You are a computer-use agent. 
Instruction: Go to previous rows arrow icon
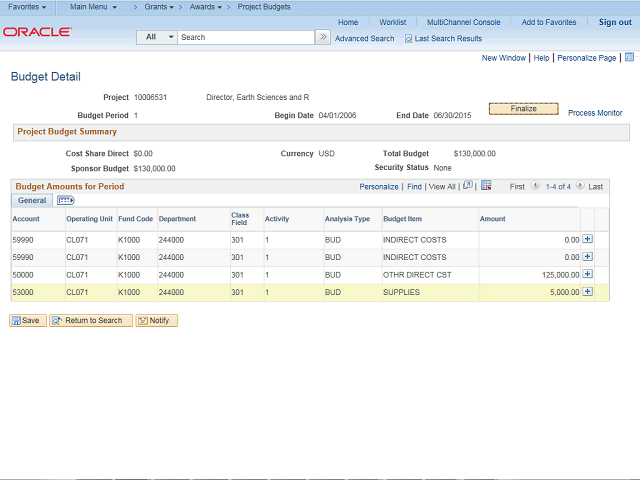[x=535, y=186]
